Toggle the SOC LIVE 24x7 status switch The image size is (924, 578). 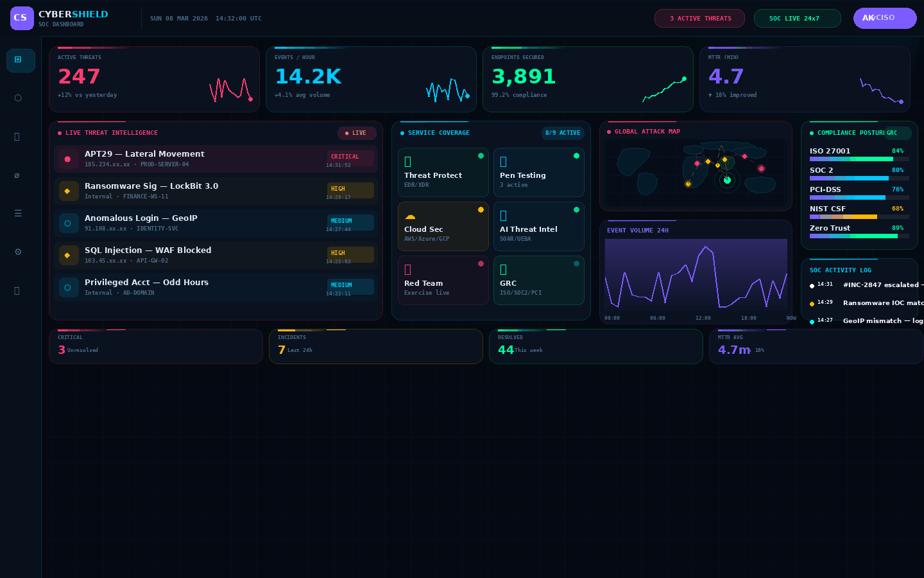[x=798, y=18]
